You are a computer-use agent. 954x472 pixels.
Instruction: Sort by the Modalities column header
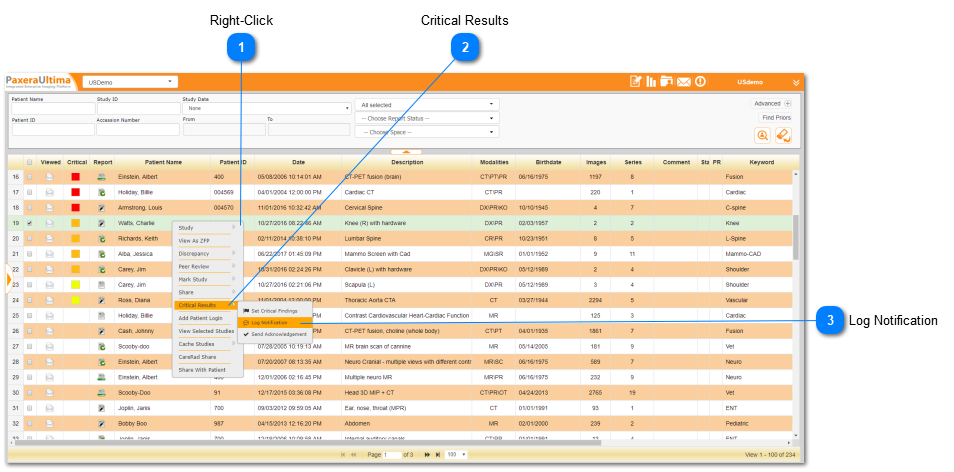(x=494, y=162)
